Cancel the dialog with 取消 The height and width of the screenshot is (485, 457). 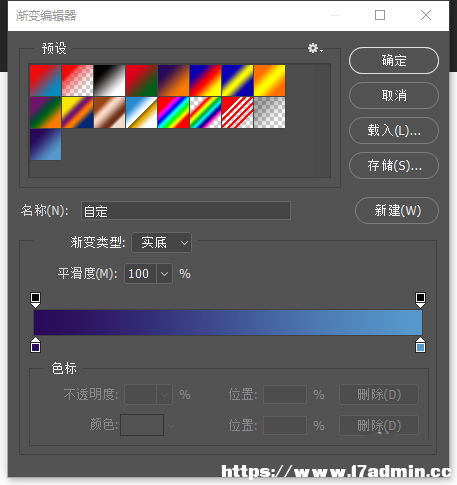pyautogui.click(x=394, y=96)
